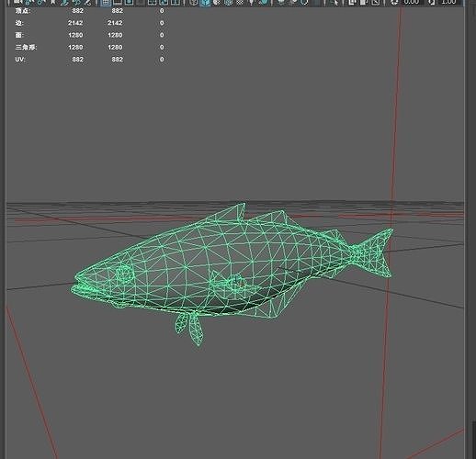Click the 顶点 vertex count label
The height and width of the screenshot is (459, 476).
(23, 11)
